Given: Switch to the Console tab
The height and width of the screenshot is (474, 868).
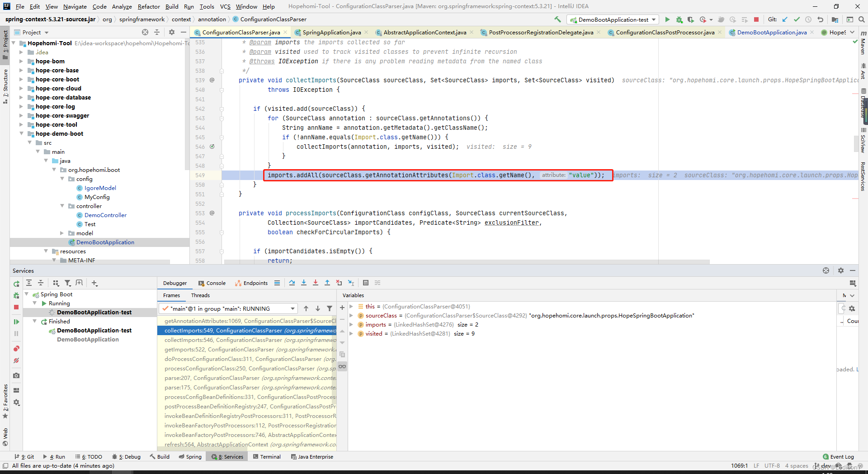Looking at the screenshot, I should click(x=212, y=283).
